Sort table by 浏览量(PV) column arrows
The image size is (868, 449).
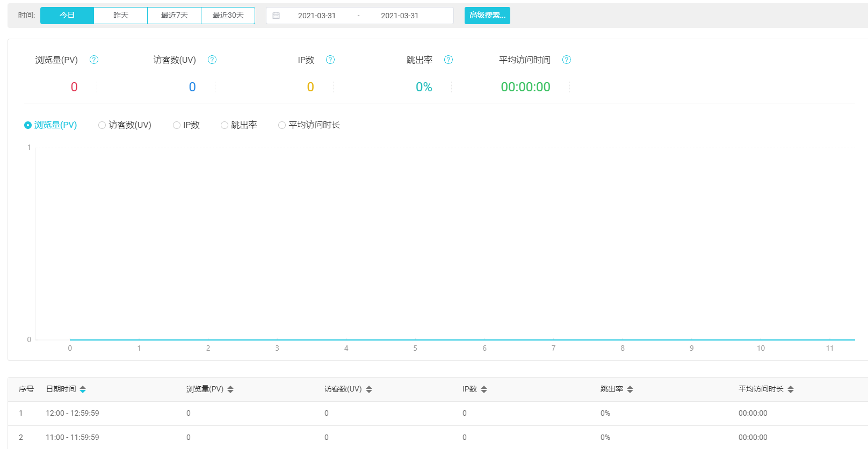pos(230,389)
